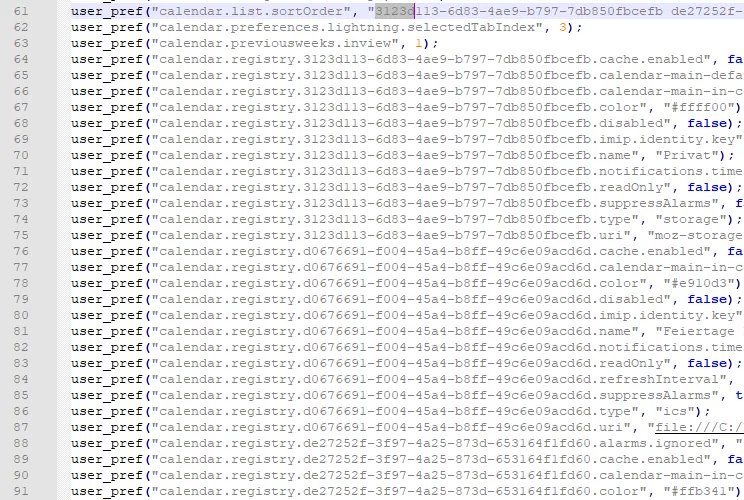Click the "Feiertage" name value on line 81
The image size is (744, 500).
(699, 332)
